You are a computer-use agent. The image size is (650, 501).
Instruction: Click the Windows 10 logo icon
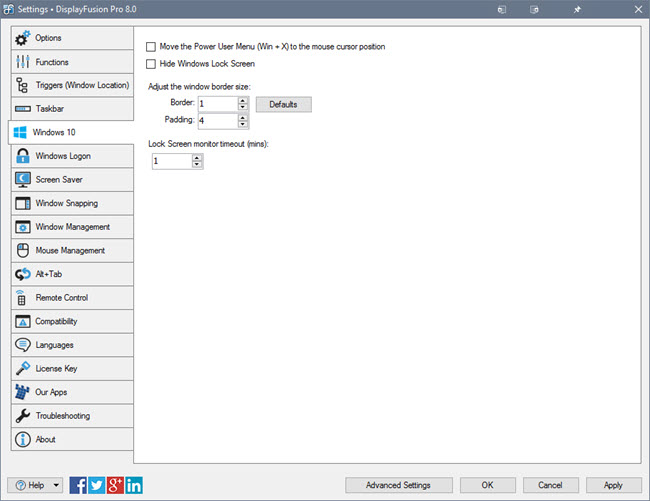20,132
